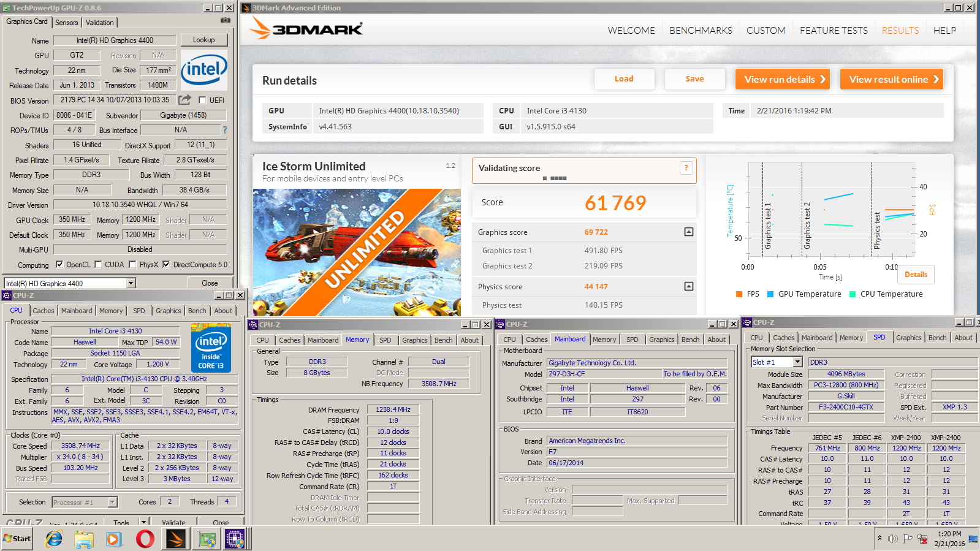
Task: Click View result online button
Action: click(x=892, y=79)
